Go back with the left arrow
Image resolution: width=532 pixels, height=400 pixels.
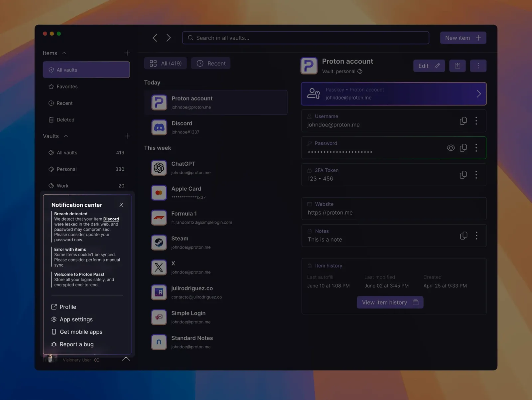[155, 38]
